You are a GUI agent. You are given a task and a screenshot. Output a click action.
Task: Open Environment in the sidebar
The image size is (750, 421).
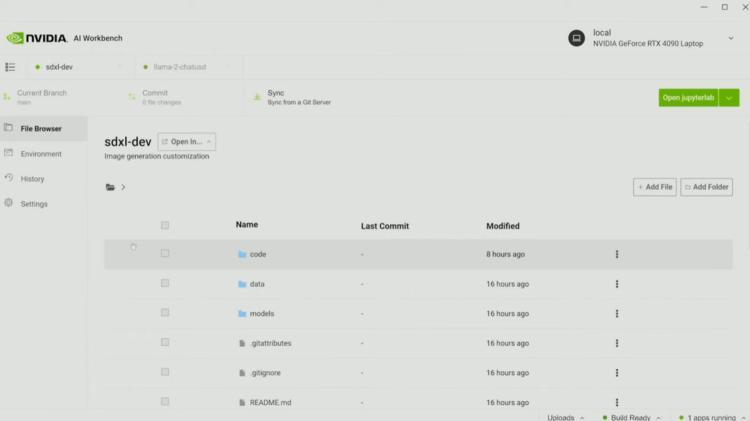pos(44,154)
